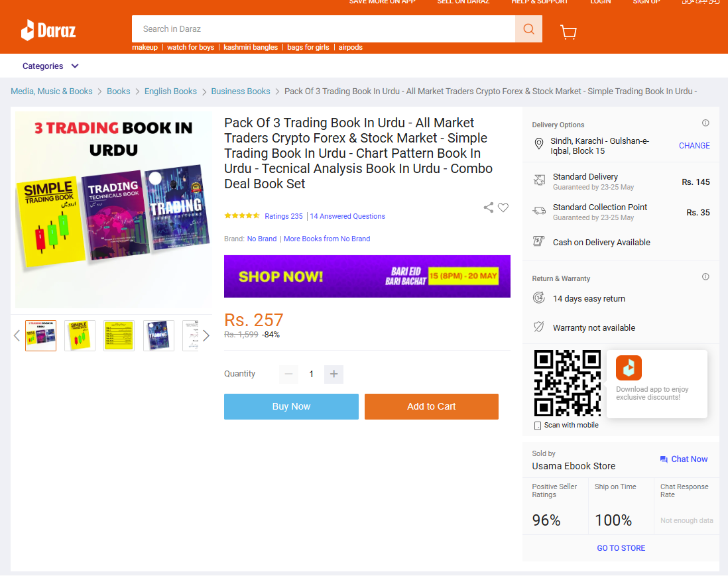The height and width of the screenshot is (576, 728).
Task: Click No Brand link
Action: pos(262,239)
